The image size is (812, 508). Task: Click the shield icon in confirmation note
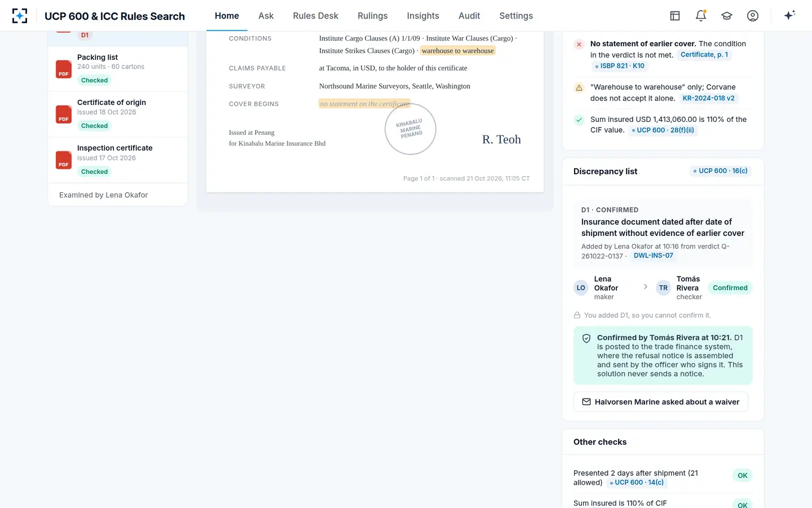click(586, 339)
